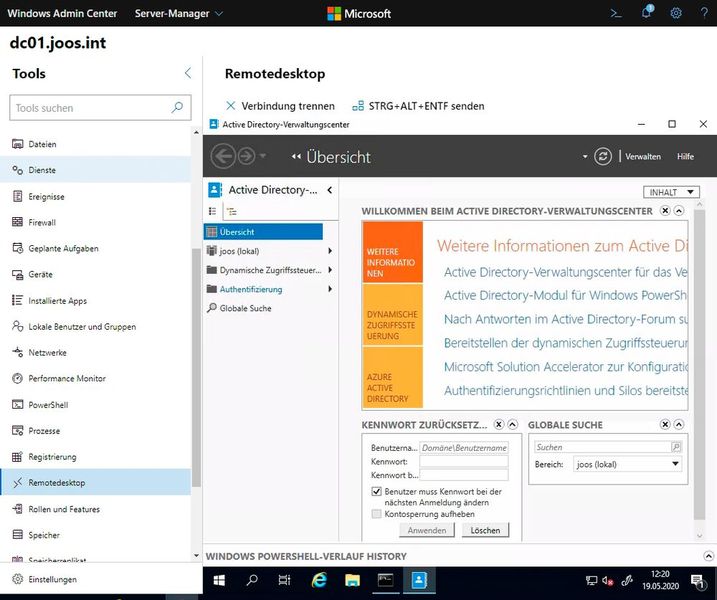Open Active Directory-Modul für Windows PowerShell link
Image resolution: width=717 pixels, height=600 pixels.
565,295
